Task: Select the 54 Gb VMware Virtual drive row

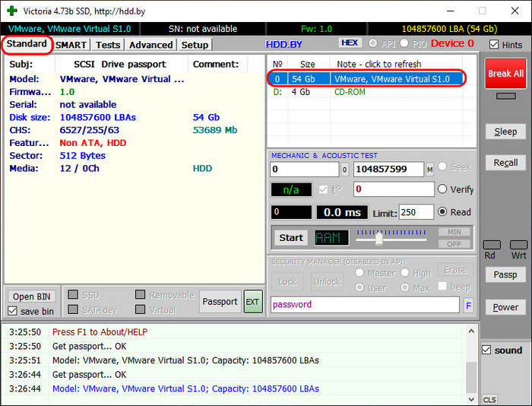Action: coord(366,79)
